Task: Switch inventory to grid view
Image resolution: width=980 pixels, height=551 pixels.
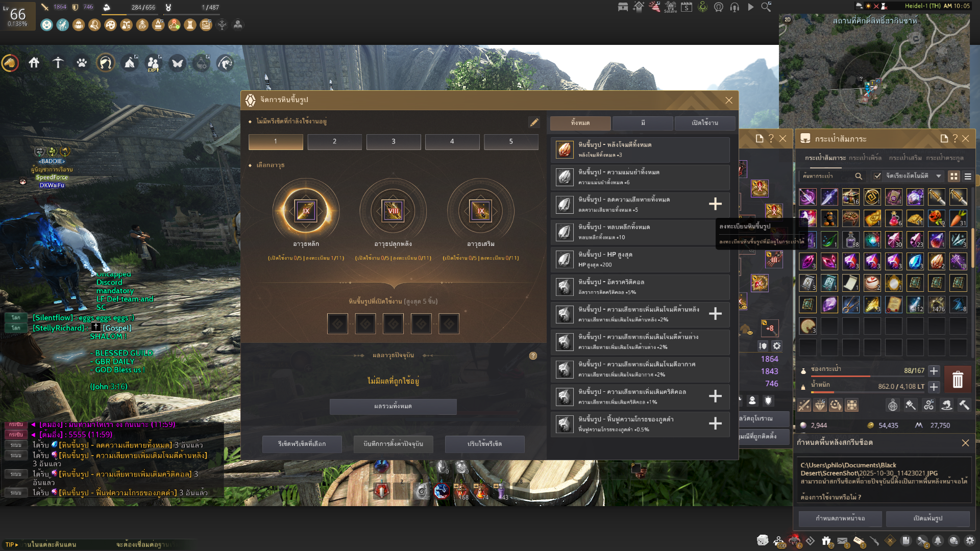Action: click(953, 176)
